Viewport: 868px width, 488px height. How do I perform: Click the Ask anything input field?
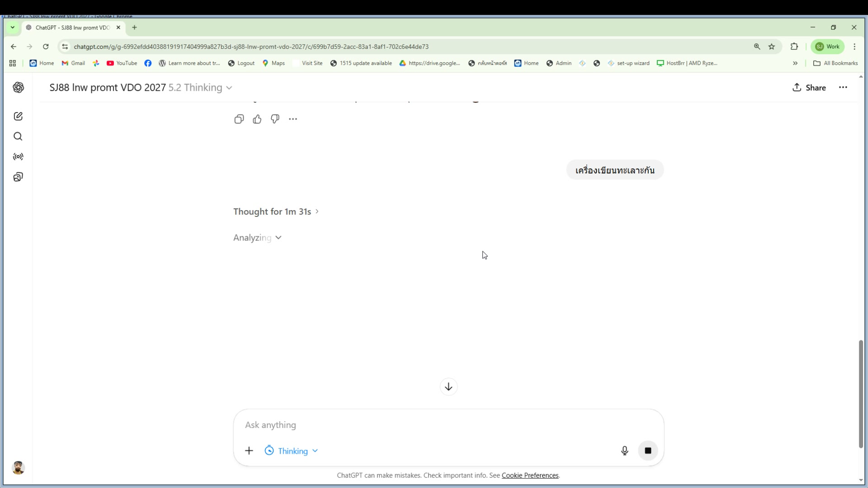448,425
